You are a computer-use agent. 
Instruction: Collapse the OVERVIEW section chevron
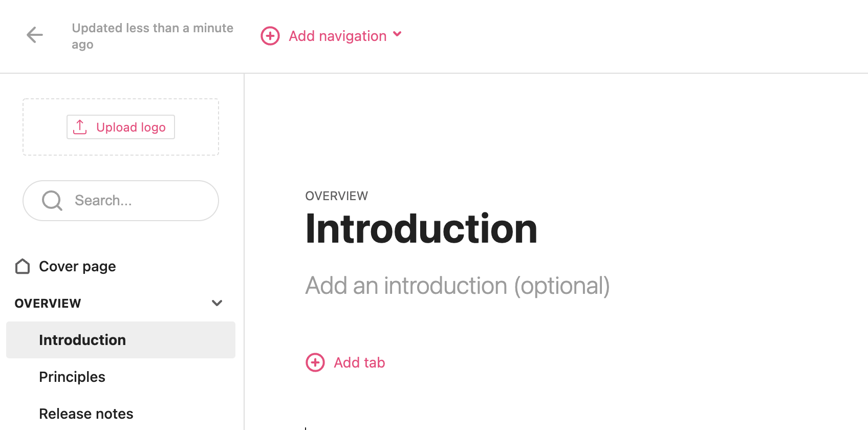pyautogui.click(x=217, y=303)
